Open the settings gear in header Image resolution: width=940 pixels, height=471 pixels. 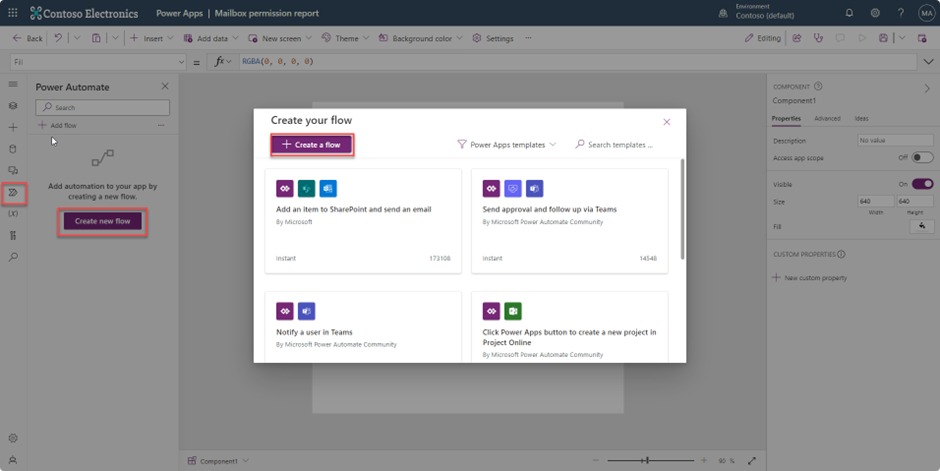pos(875,13)
